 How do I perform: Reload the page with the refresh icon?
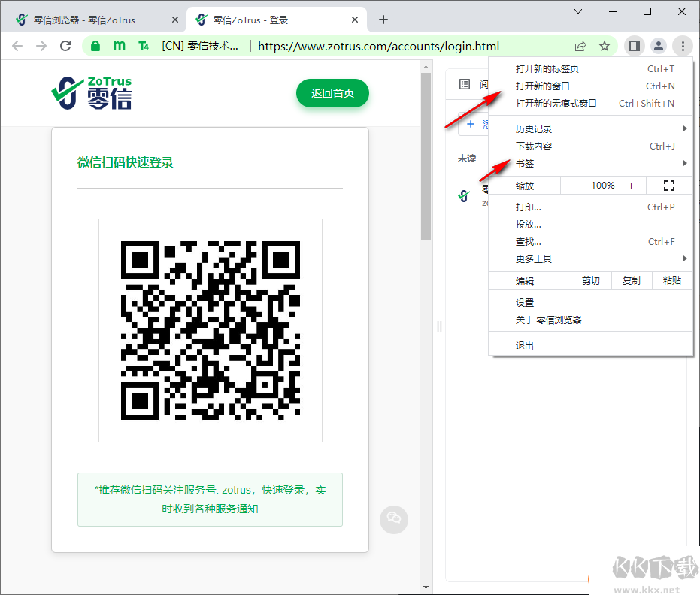pyautogui.click(x=65, y=46)
